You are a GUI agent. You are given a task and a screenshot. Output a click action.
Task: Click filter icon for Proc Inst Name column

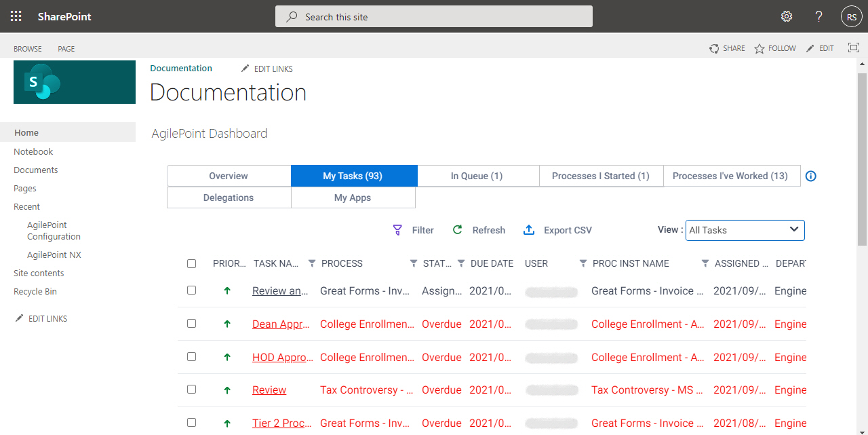(x=705, y=263)
